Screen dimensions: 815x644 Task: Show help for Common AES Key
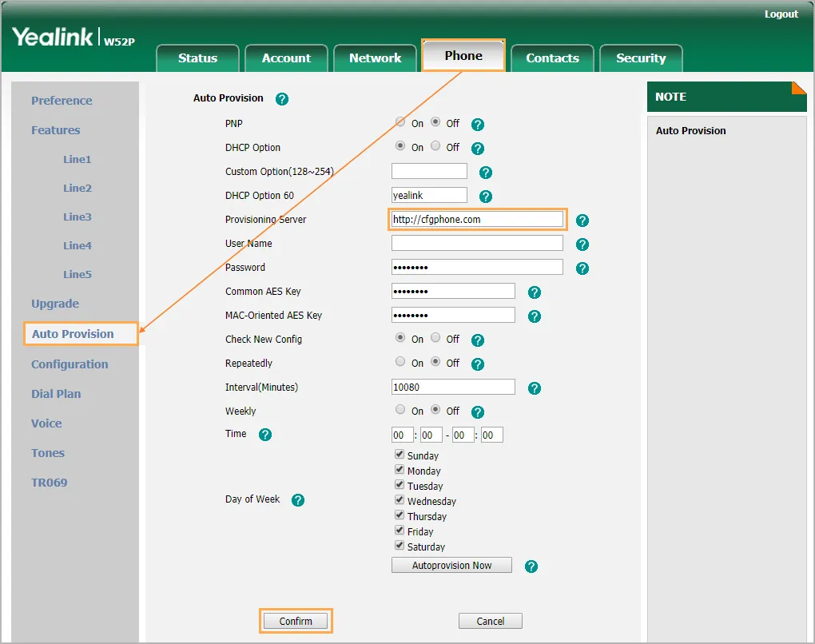pyautogui.click(x=535, y=292)
